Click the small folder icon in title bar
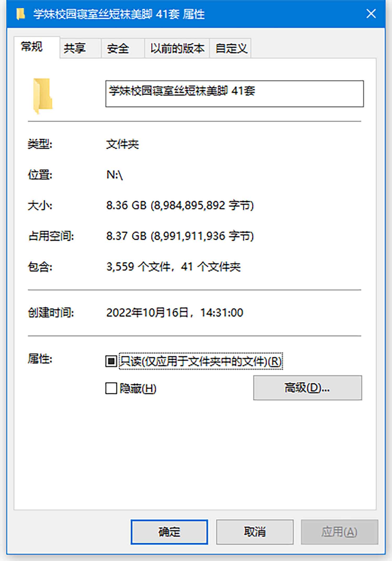 pyautogui.click(x=20, y=14)
